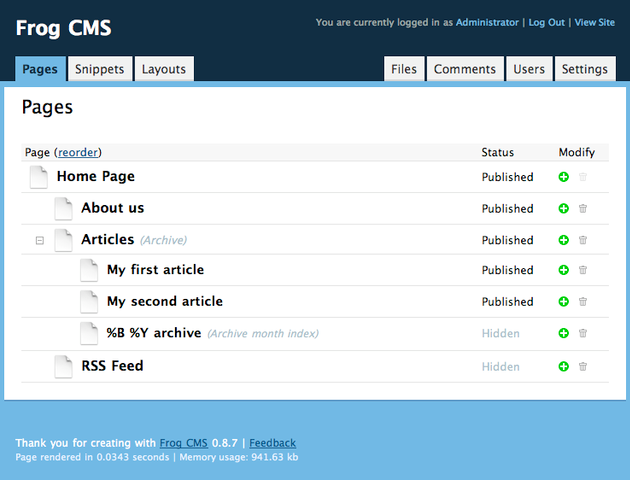Image resolution: width=630 pixels, height=480 pixels.
Task: Log Out of Frog CMS
Action: click(x=546, y=22)
